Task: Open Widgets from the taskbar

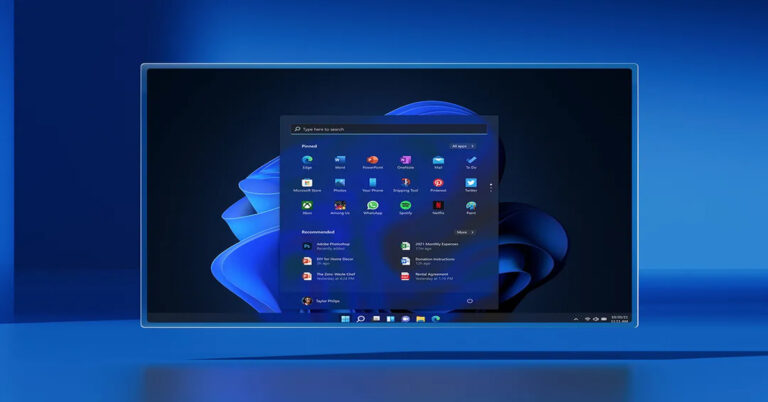Action: [x=391, y=319]
